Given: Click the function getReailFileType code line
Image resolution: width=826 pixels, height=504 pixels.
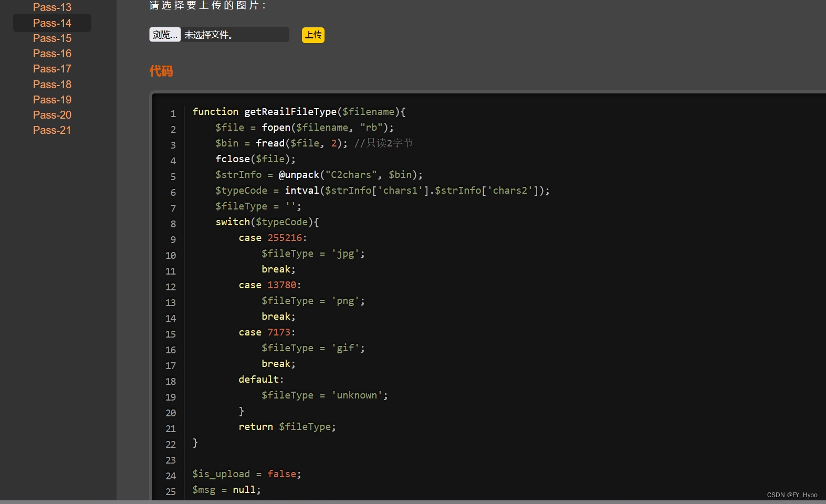Looking at the screenshot, I should pyautogui.click(x=299, y=112).
